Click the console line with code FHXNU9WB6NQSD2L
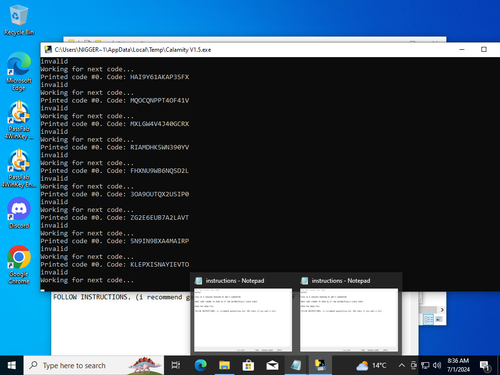 coord(115,171)
